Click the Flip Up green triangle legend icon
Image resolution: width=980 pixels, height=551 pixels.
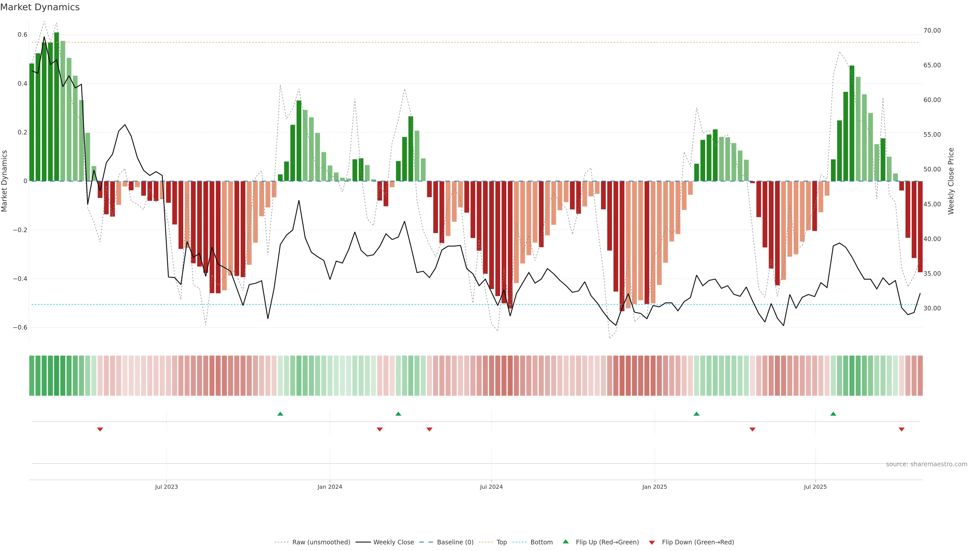[x=566, y=542]
